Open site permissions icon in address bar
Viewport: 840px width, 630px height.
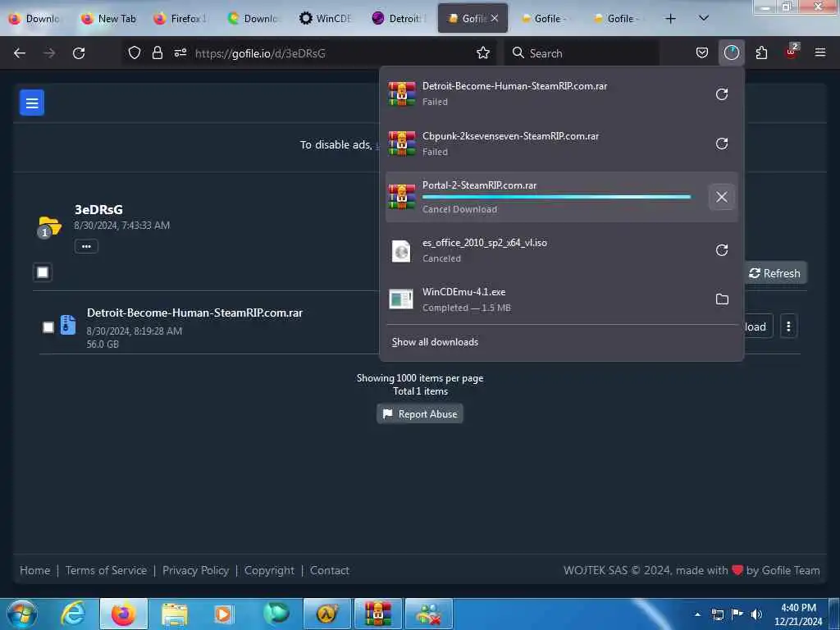click(x=180, y=52)
